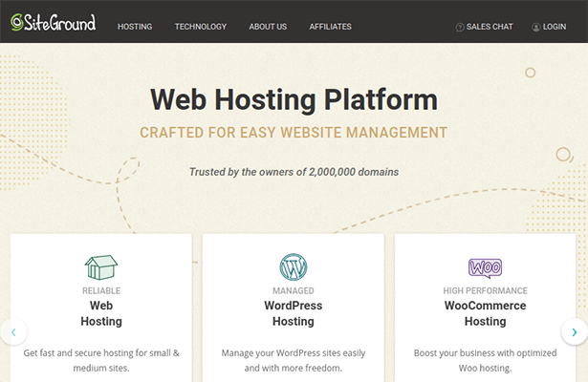Click the 'HIGH PERFORMANCE' label

(x=486, y=290)
